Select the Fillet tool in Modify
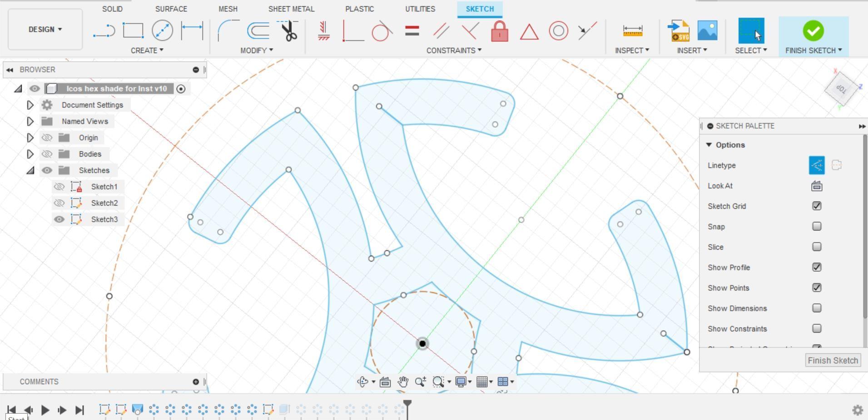Screen dimensions: 868x420 [228, 31]
